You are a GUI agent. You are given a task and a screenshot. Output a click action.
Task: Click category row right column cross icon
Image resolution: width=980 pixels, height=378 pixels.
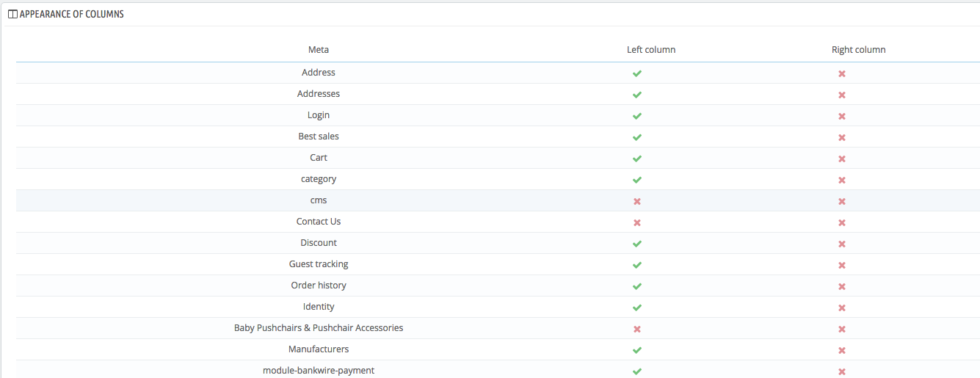tap(842, 180)
